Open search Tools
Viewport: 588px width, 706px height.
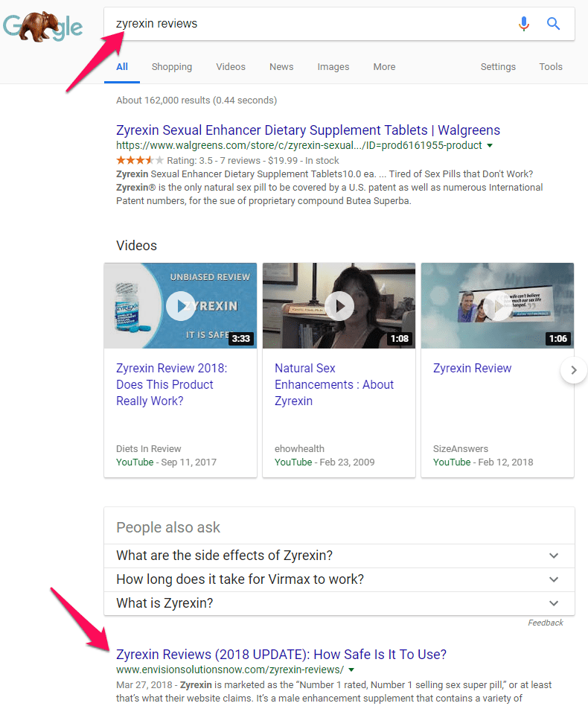pos(551,66)
